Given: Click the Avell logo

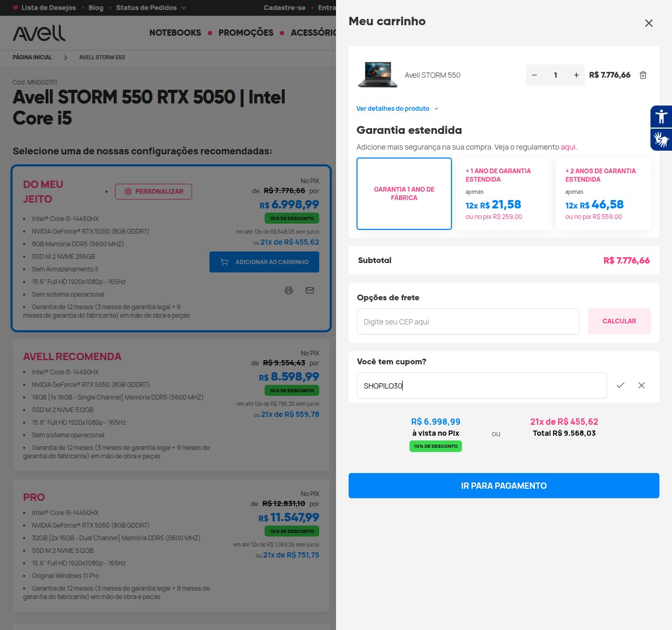Looking at the screenshot, I should [x=39, y=33].
